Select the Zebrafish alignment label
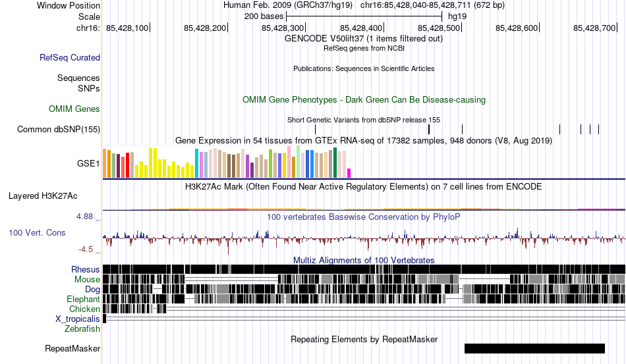Viewport: 626px width, 364px height. pos(82,328)
